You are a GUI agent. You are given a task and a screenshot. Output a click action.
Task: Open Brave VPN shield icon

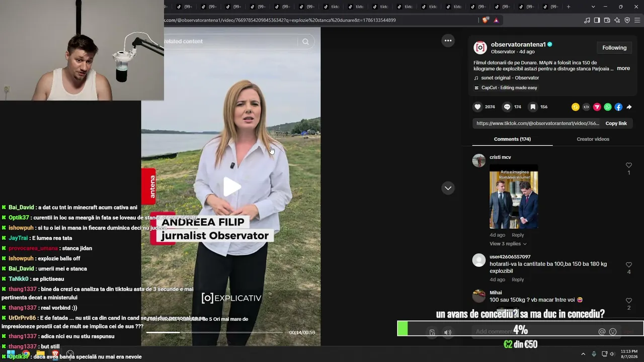pos(627,20)
